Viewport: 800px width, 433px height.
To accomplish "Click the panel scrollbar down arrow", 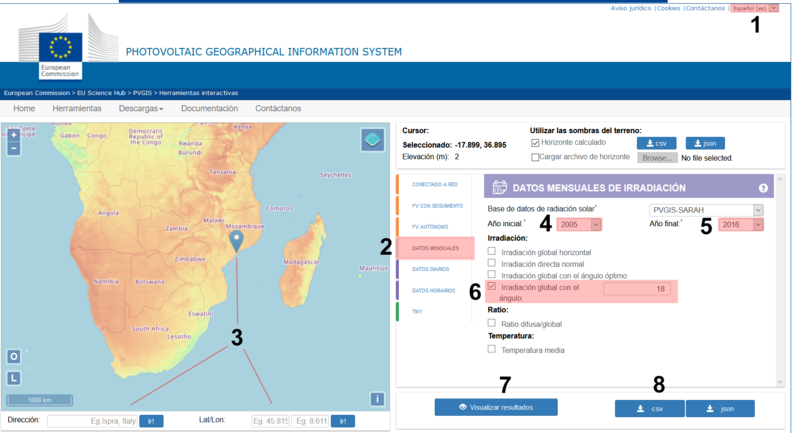I will 780,382.
